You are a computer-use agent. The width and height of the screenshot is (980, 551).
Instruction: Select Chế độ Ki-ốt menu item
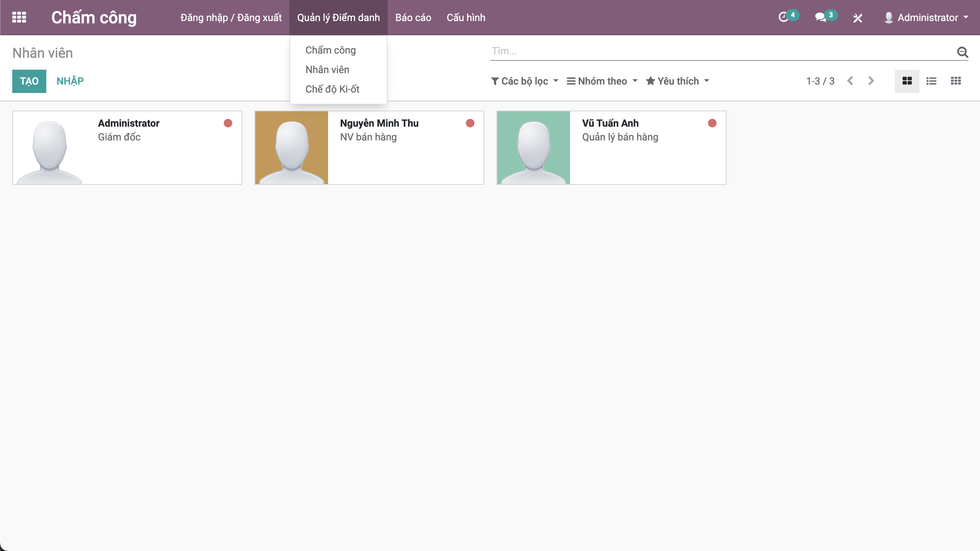click(x=332, y=89)
